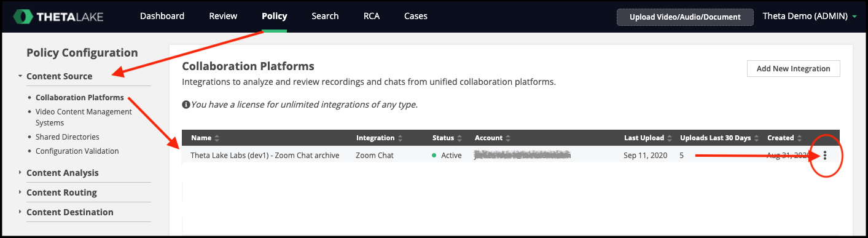
Task: Click the 'Sep 11, 2020' cell
Action: 645,155
